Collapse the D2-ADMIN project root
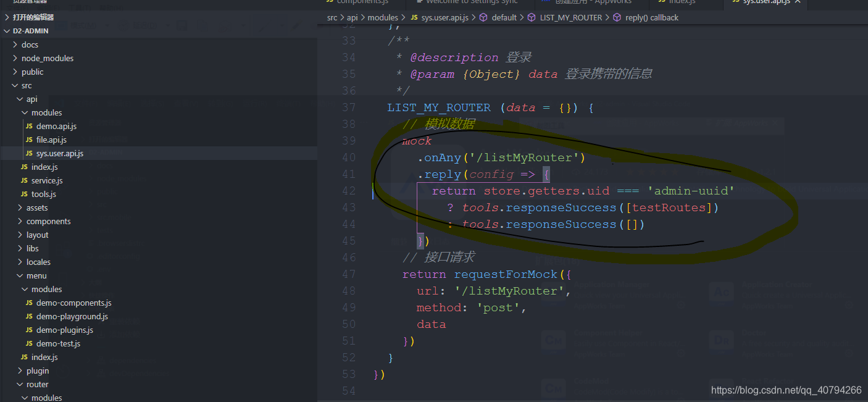This screenshot has height=402, width=868. point(7,31)
